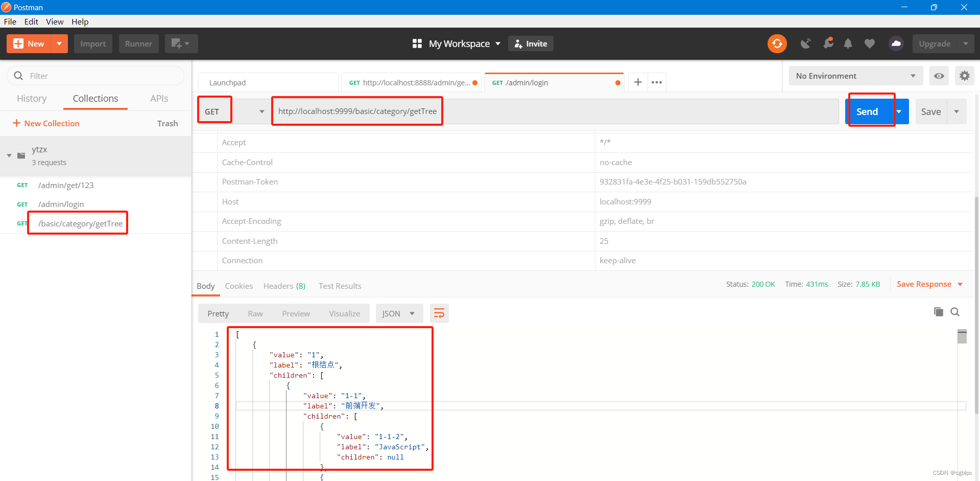Switch response view to Raw
The height and width of the screenshot is (481, 980).
point(255,313)
